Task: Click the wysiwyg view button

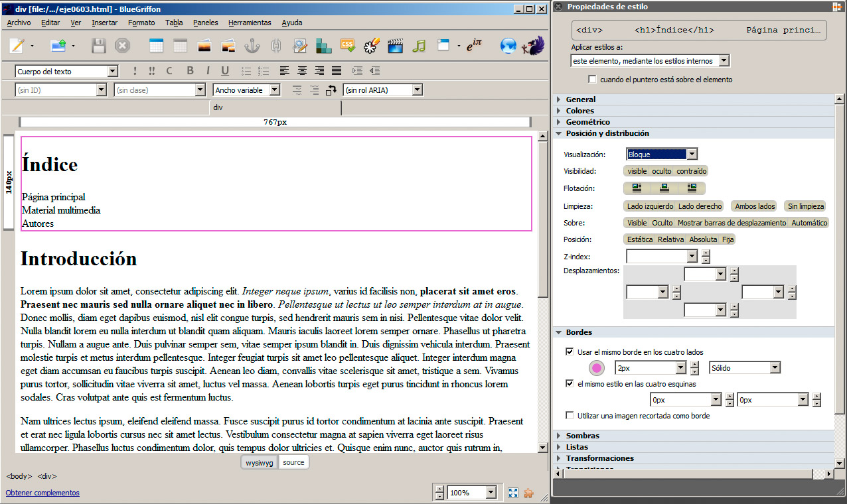Action: [x=260, y=462]
